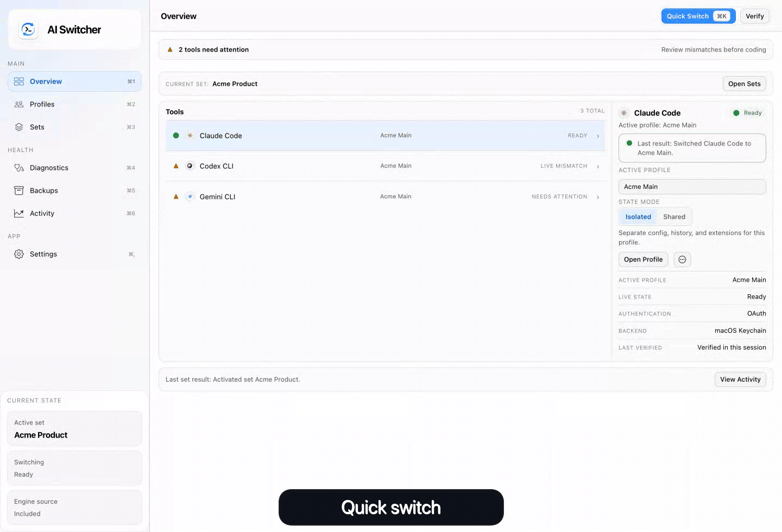Open Settings from the sidebar

(74, 254)
